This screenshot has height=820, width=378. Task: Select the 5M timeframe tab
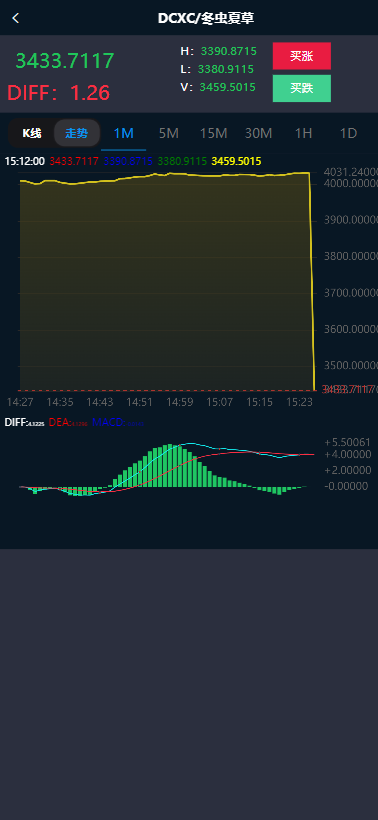168,133
